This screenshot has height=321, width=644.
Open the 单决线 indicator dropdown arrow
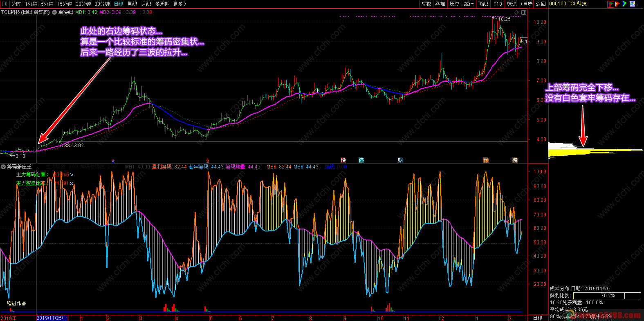[54, 12]
